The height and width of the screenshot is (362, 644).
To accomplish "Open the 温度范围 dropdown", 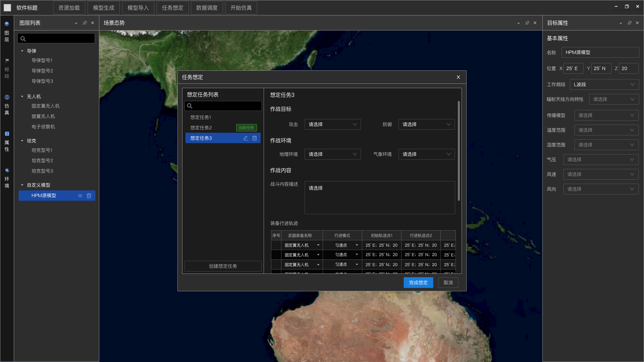I will click(x=606, y=130).
